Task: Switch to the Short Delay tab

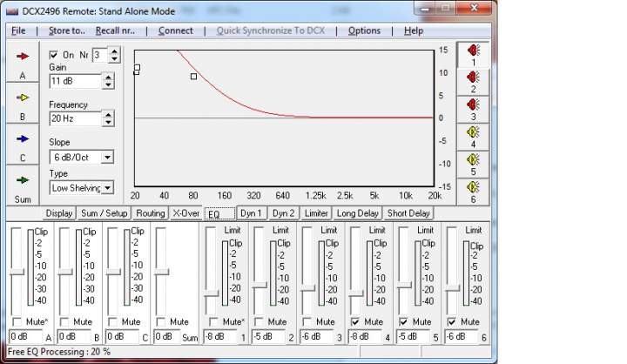Action: click(408, 213)
